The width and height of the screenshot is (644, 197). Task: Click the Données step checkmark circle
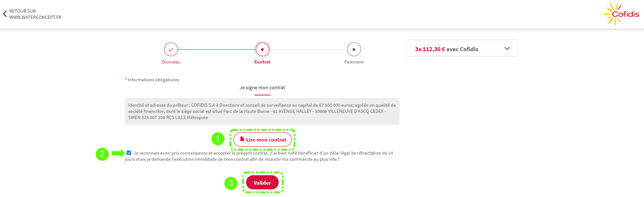(x=171, y=49)
